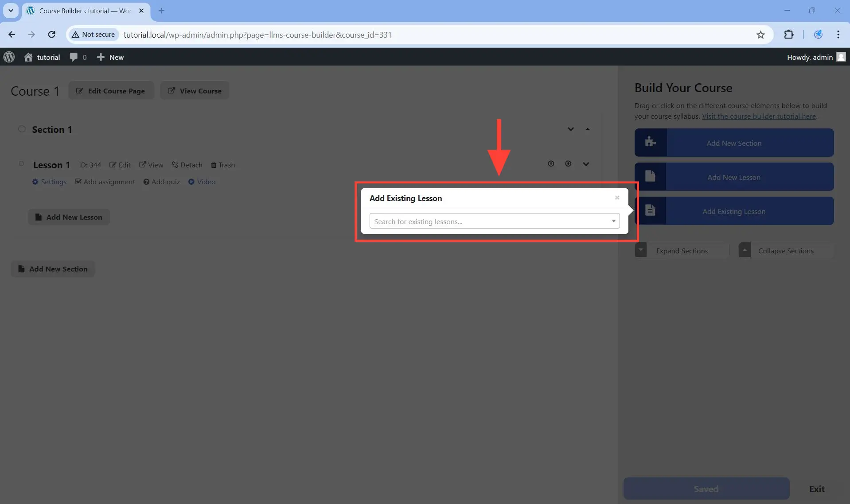Click the document icon for existing lesson
This screenshot has height=504, width=850.
(x=650, y=210)
